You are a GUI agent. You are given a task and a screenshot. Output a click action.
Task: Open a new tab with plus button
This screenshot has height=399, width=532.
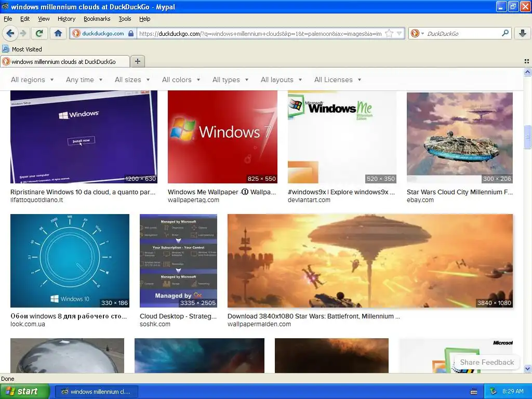click(x=137, y=61)
